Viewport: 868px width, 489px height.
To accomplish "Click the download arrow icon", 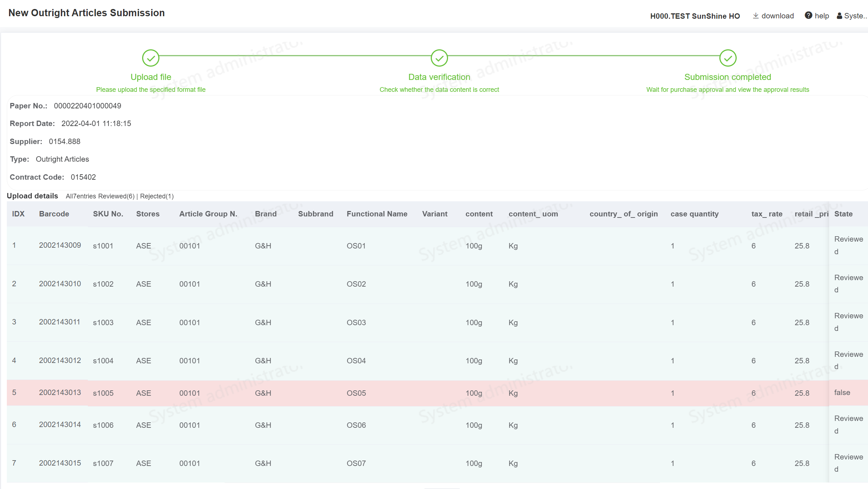I will coord(756,16).
